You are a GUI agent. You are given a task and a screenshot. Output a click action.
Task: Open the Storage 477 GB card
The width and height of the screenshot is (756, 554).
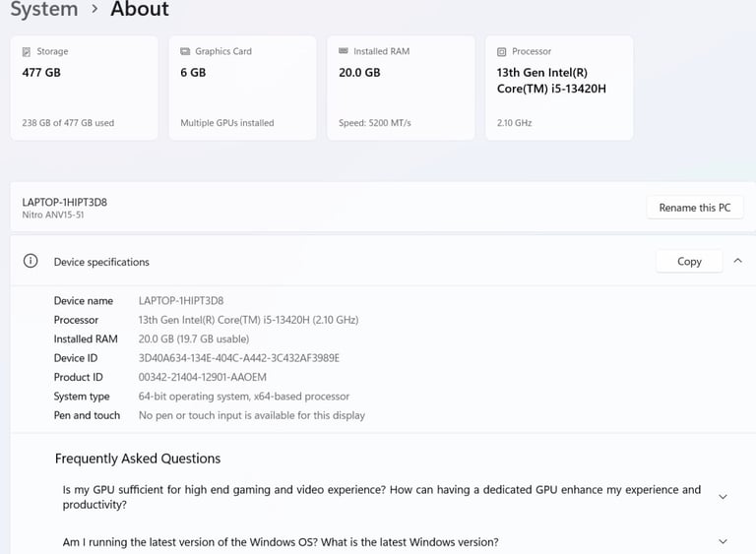click(x=84, y=88)
